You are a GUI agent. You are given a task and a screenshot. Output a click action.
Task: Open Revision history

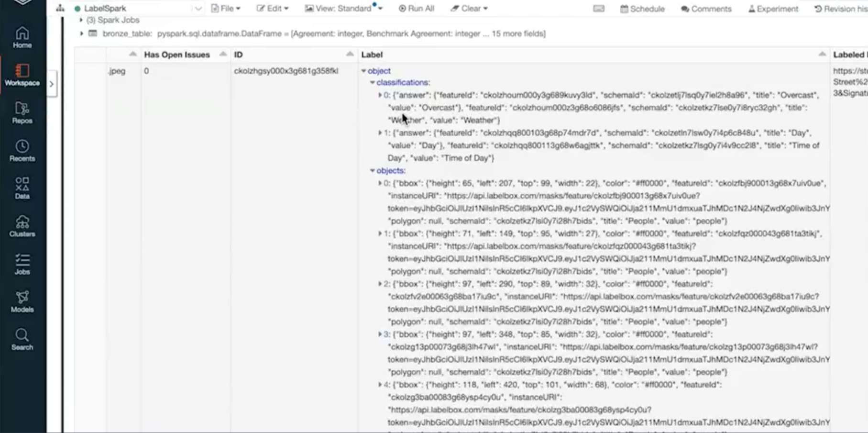tap(841, 9)
